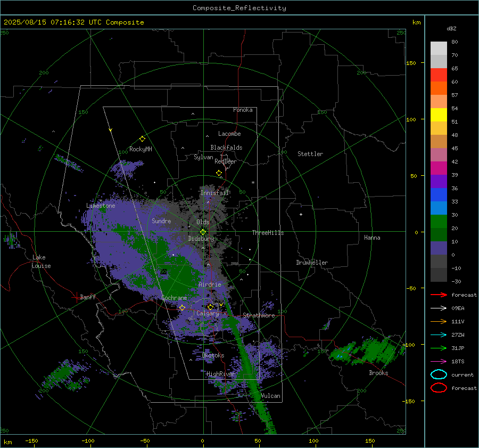479x448 pixels.
Task: Click the Airdrie city label
Action: click(x=210, y=284)
